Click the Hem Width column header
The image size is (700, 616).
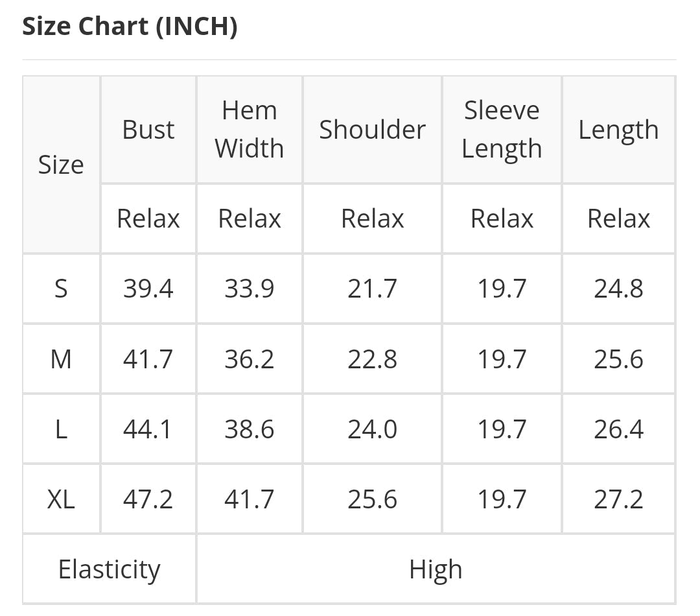pos(250,130)
